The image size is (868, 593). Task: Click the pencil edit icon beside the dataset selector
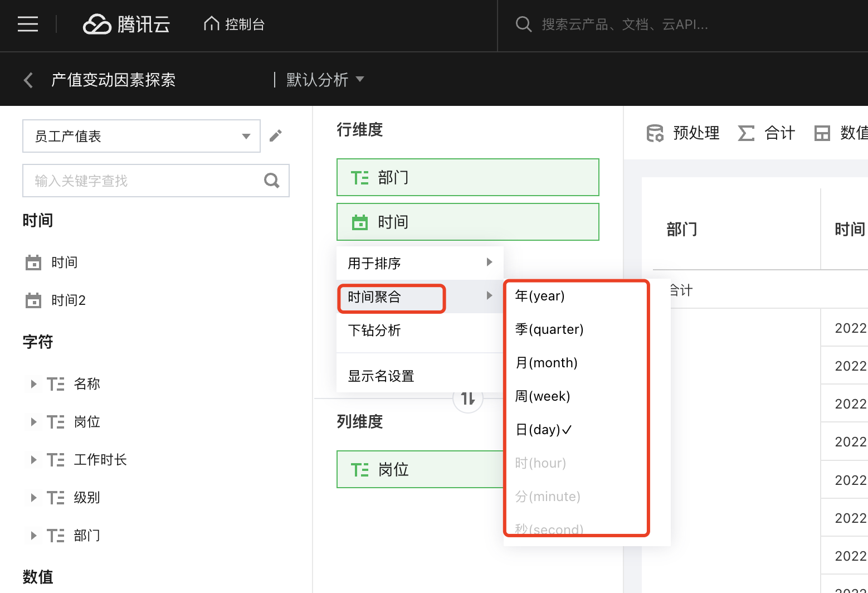point(276,135)
